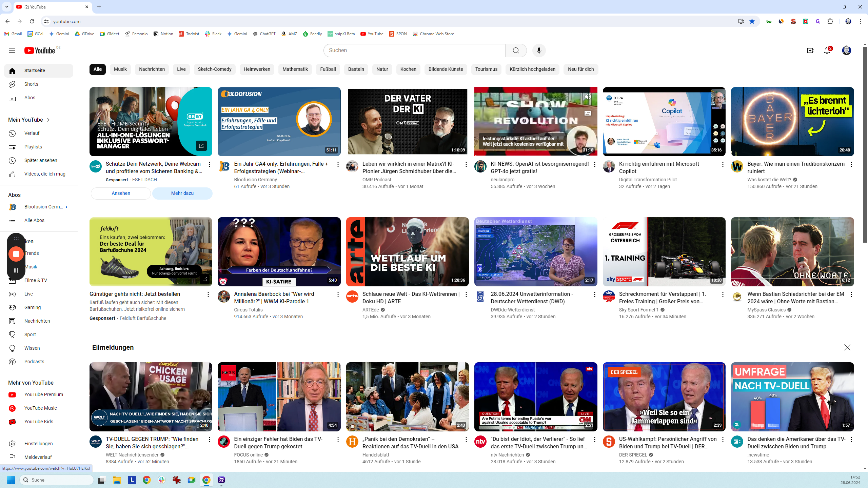Open Videos, die ich mag

39,174
